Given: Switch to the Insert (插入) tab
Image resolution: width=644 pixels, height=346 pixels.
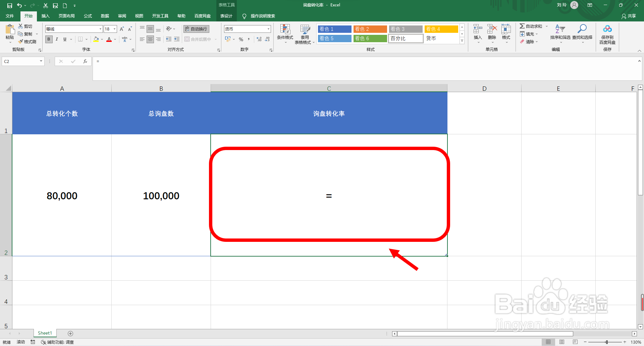Looking at the screenshot, I should (45, 16).
